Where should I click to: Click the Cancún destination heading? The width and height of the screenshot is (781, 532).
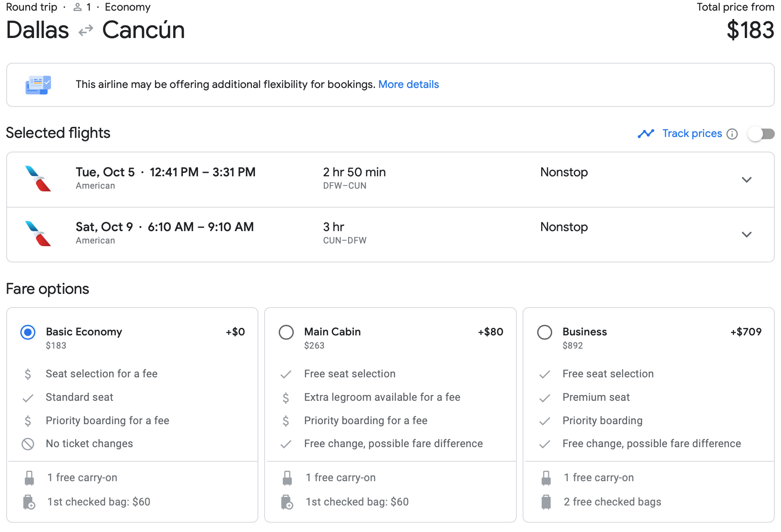144,30
